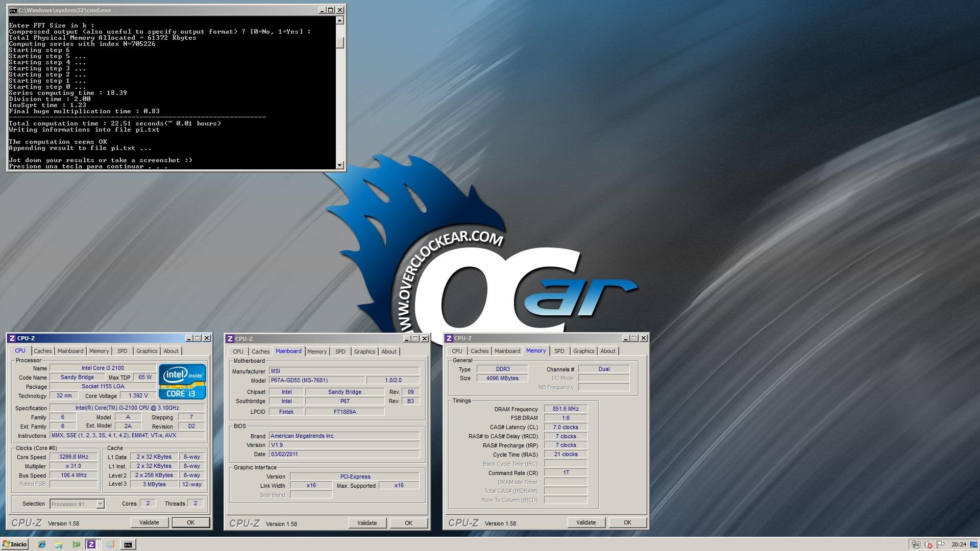Click the muted volume tray icon
The height and width of the screenshot is (551, 980).
[x=928, y=544]
